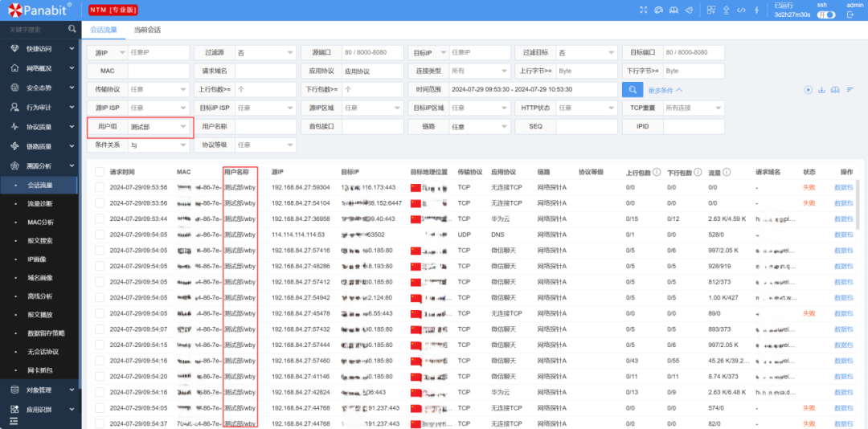
Task: Open 流量诊断 in the sidebar
Action: [40, 204]
